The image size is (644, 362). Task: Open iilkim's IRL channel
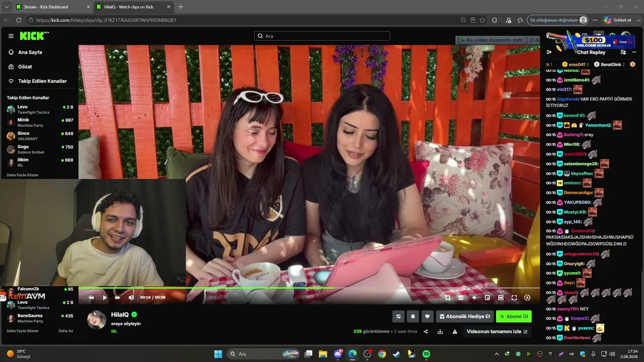point(40,162)
